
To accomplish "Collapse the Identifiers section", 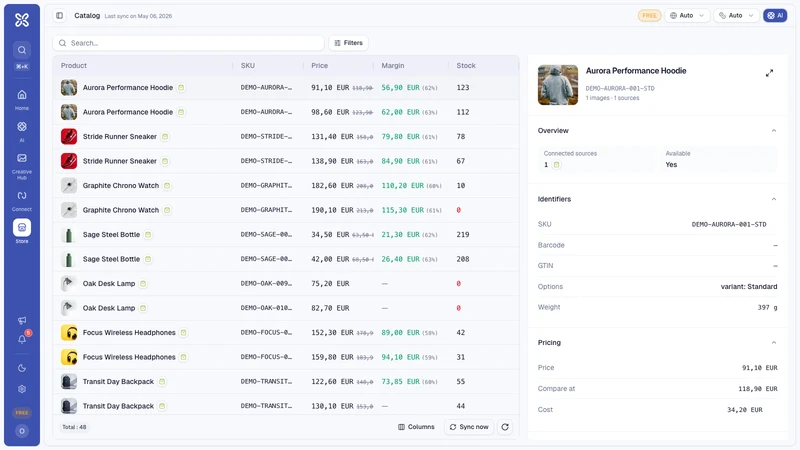I will pos(773,199).
